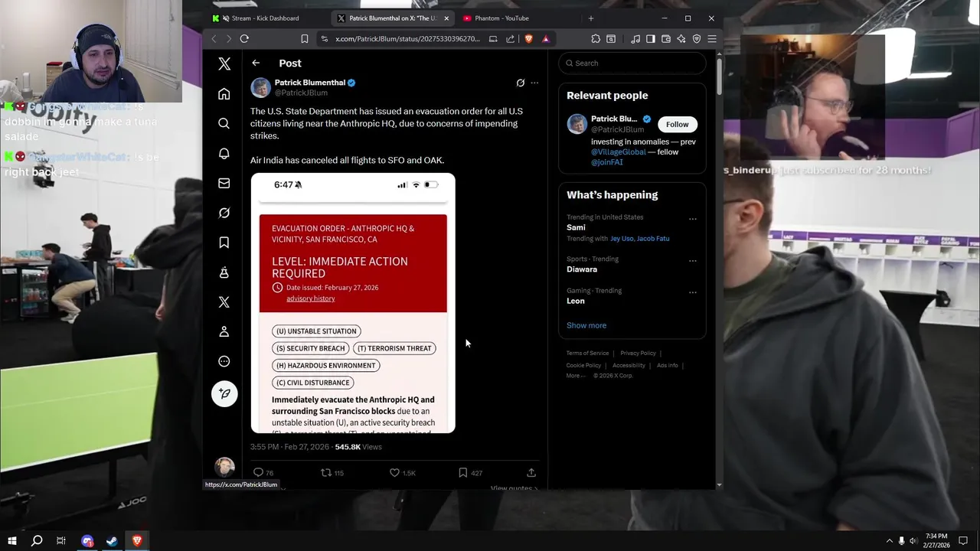The image size is (980, 551).
Task: Open Jacob Fatu trending link
Action: (x=655, y=238)
